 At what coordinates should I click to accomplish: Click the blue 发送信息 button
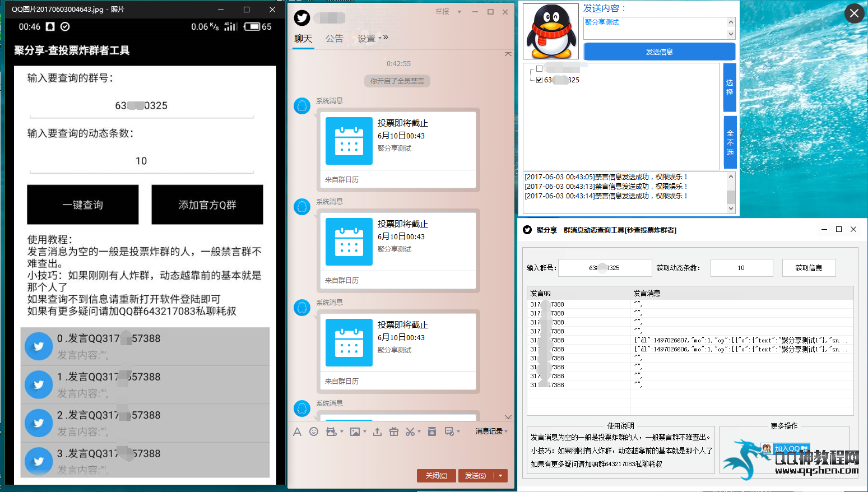(660, 52)
